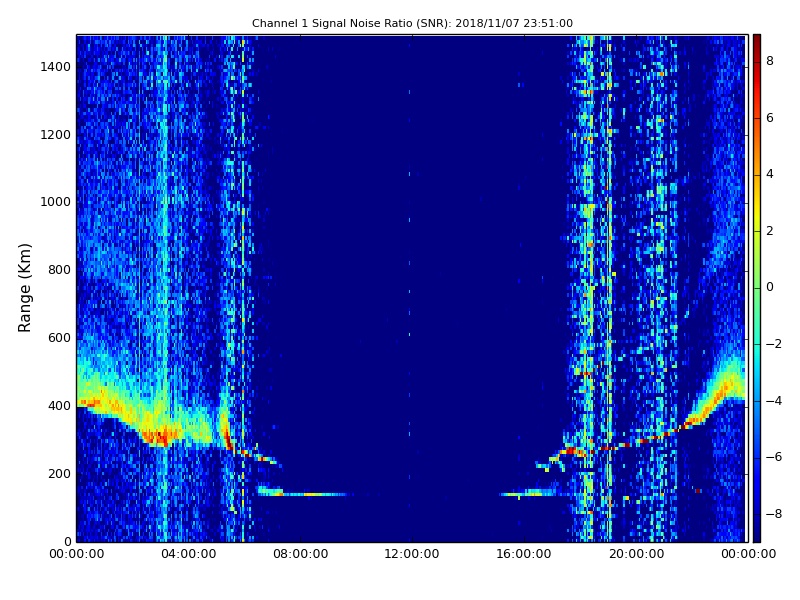Screen dimensions: 800x600
Task: Click the 400 range tick label
Action: pyautogui.click(x=60, y=406)
